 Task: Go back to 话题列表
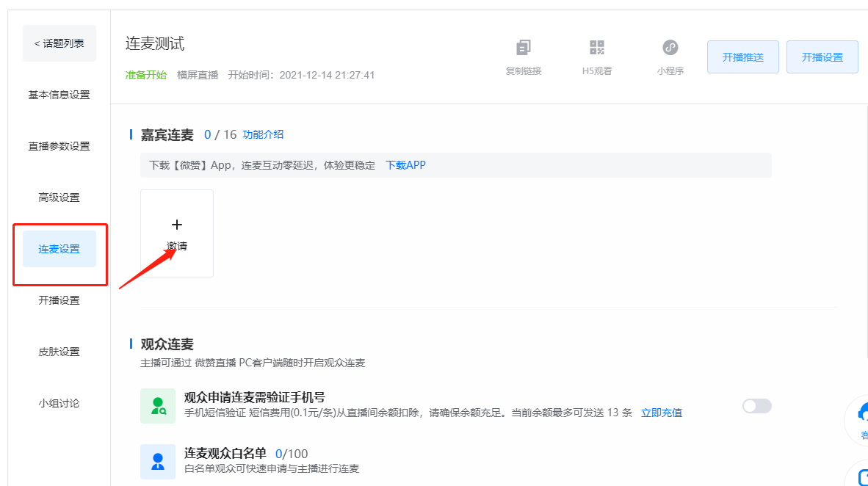click(59, 43)
